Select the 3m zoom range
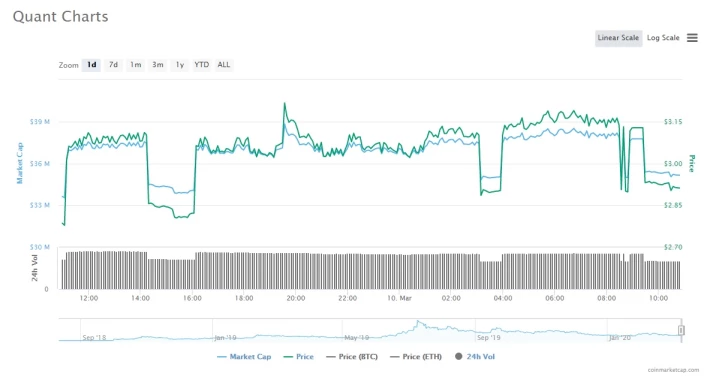This screenshot has width=710, height=385. (x=158, y=65)
